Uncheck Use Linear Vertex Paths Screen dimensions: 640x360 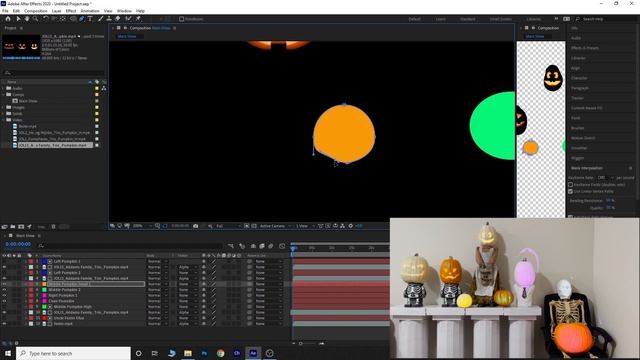(571, 191)
